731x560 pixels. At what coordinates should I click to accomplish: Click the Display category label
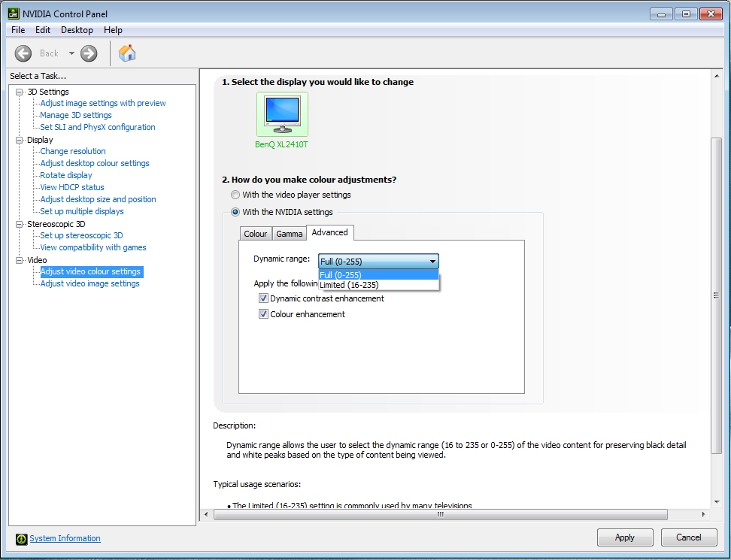pos(40,140)
